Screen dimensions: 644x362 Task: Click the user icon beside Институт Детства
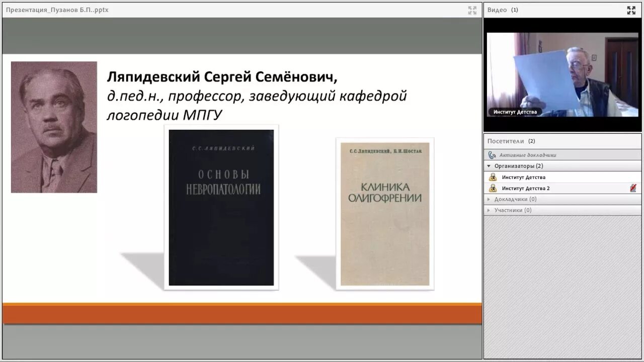coord(492,177)
